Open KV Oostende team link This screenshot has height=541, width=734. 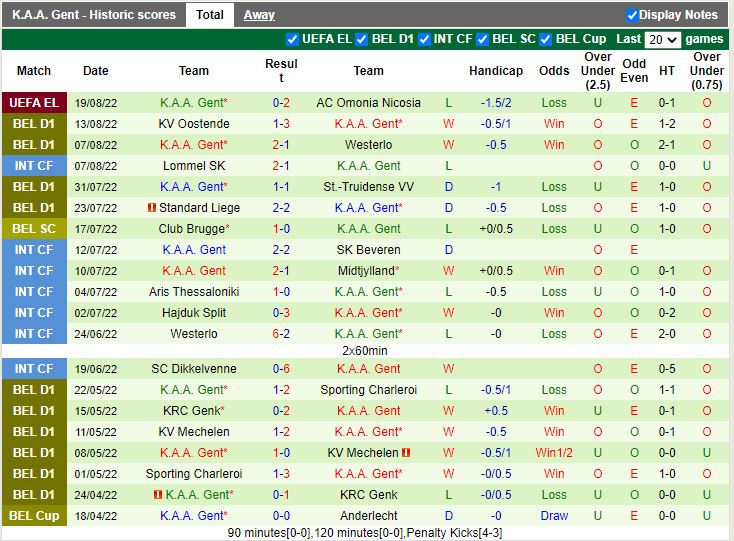coord(194,124)
